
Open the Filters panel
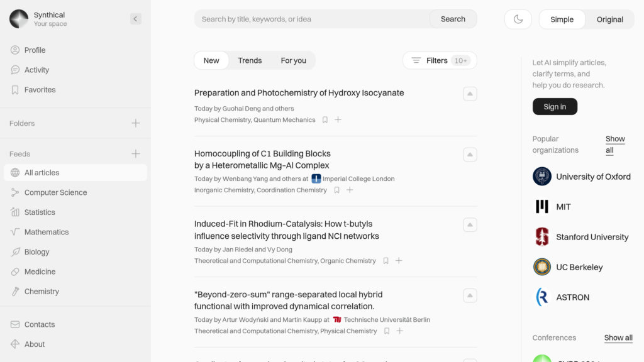[x=440, y=60]
